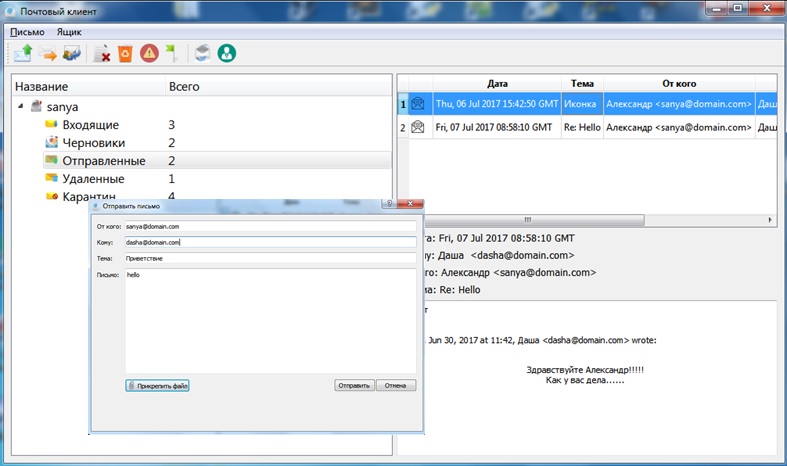This screenshot has height=466, width=787.
Task: Sort by the От кого column header
Action: point(679,83)
